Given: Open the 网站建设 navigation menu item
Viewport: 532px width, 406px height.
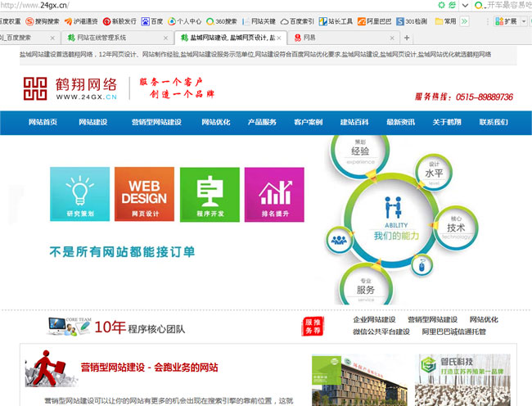Looking at the screenshot, I should point(93,122).
